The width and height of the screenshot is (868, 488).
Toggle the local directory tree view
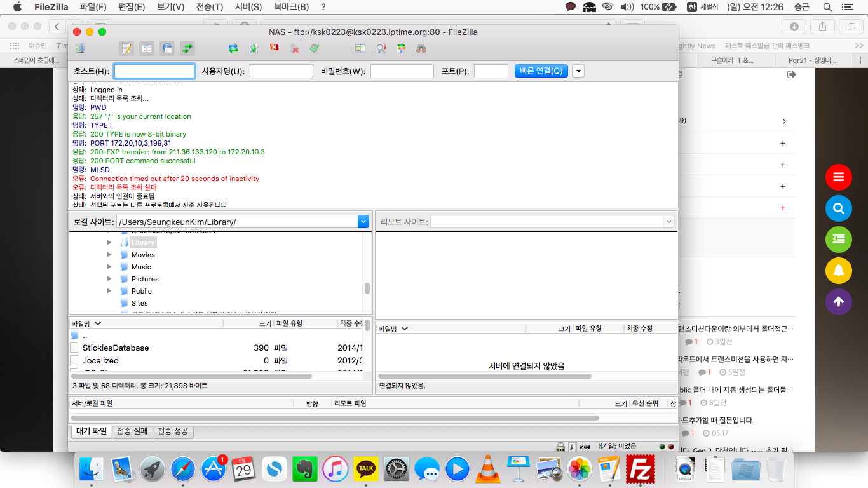click(147, 48)
